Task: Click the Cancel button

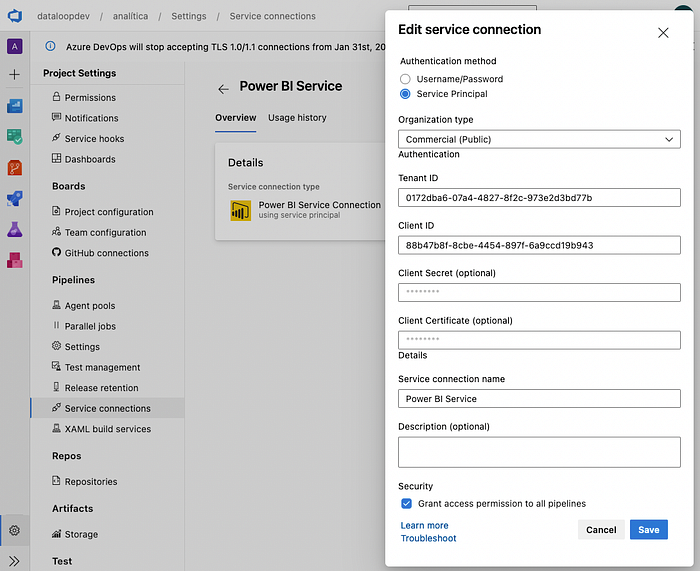Action: [601, 529]
